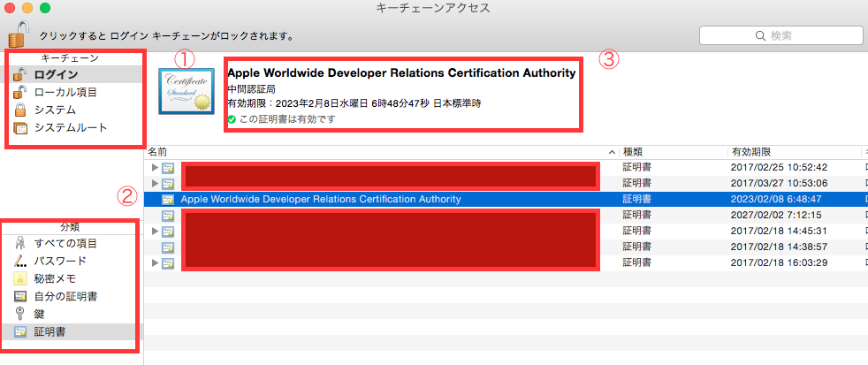Click the expiry date 2023/02/08 6:48:47
The height and width of the screenshot is (365, 868).
[x=775, y=199]
